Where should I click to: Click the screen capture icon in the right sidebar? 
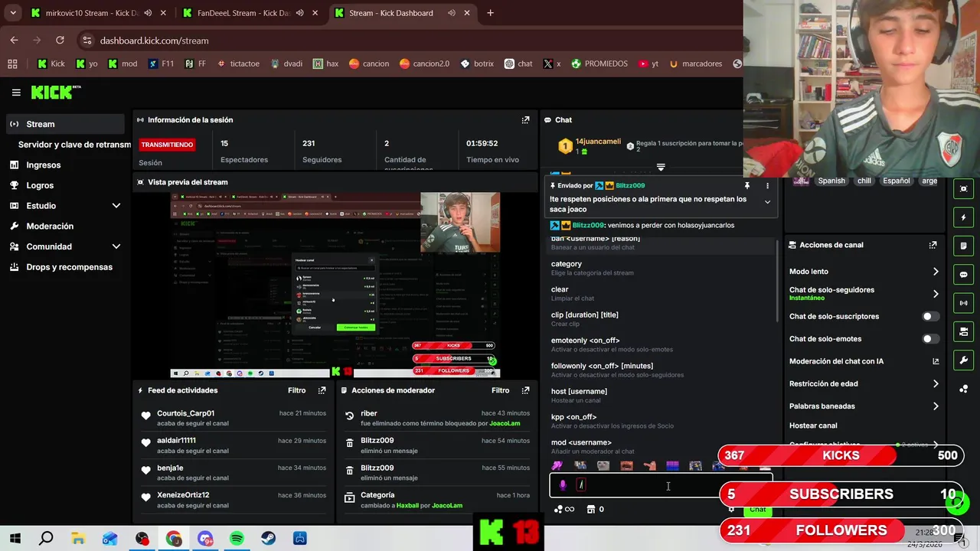(x=963, y=189)
